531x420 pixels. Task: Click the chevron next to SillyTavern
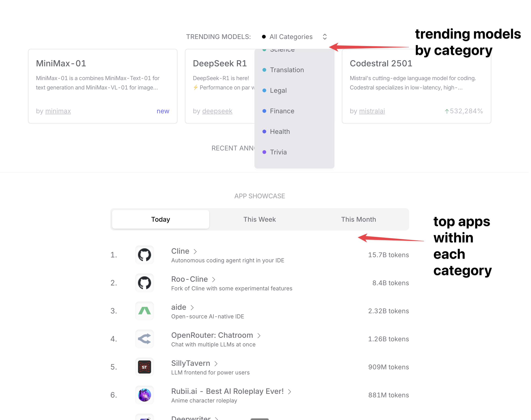click(216, 363)
